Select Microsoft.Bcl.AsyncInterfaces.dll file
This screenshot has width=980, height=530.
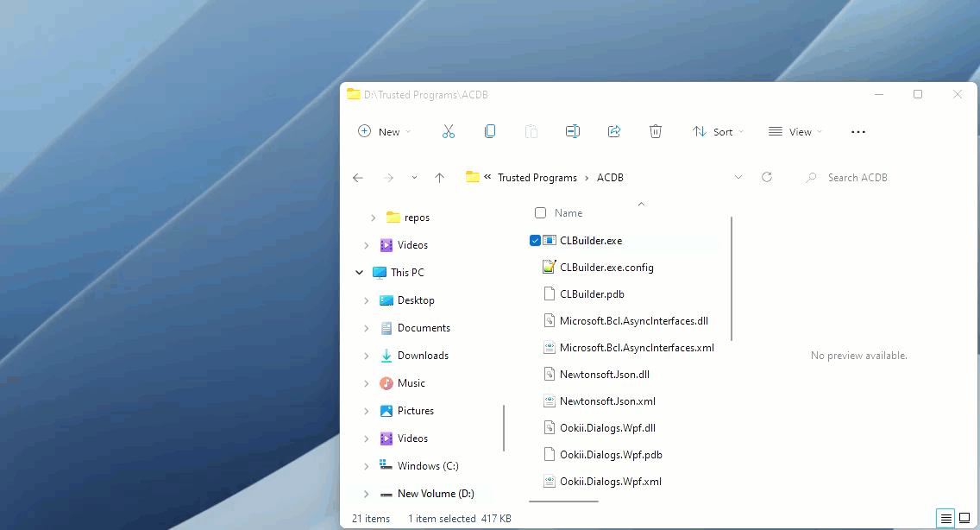point(634,321)
